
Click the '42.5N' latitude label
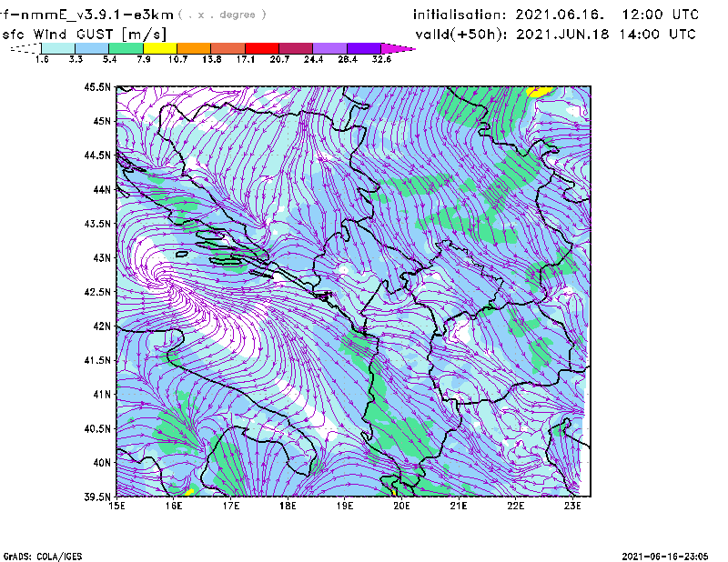97,292
